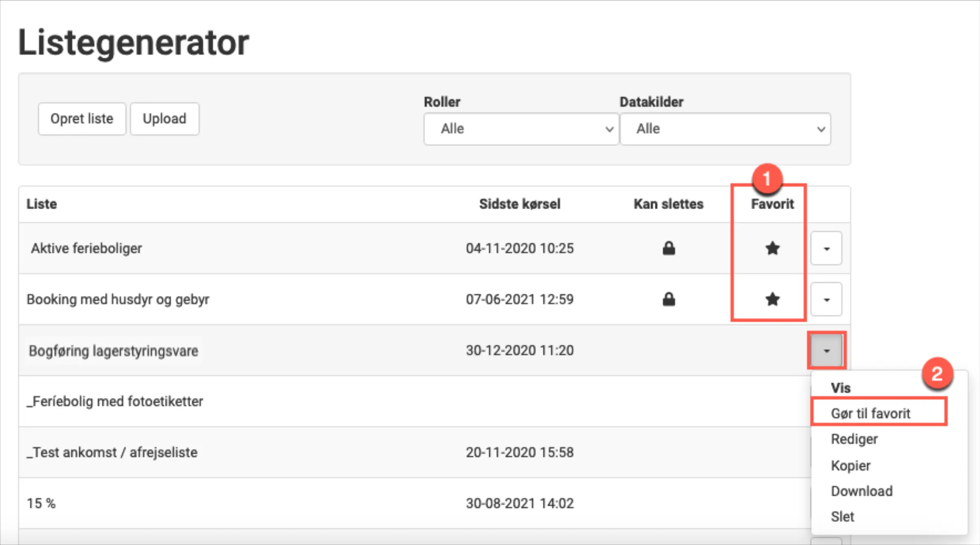The width and height of the screenshot is (980, 545).
Task: Open the actions dropdown for Aktive ferieboliger
Action: (x=826, y=248)
